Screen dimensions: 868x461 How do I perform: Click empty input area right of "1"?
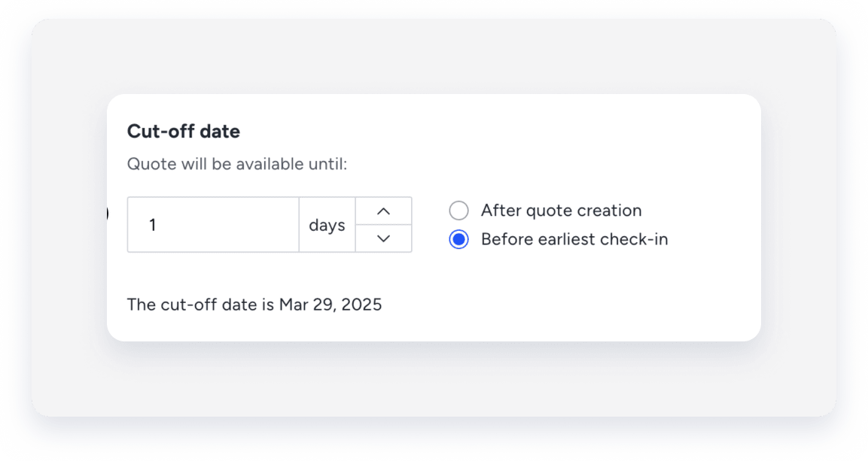(x=241, y=225)
